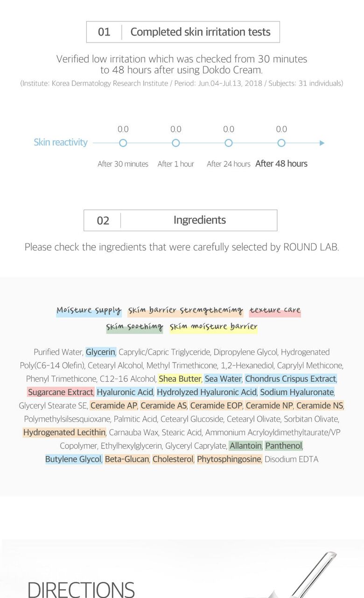Select the pink texture care legend tag

[x=275, y=311]
